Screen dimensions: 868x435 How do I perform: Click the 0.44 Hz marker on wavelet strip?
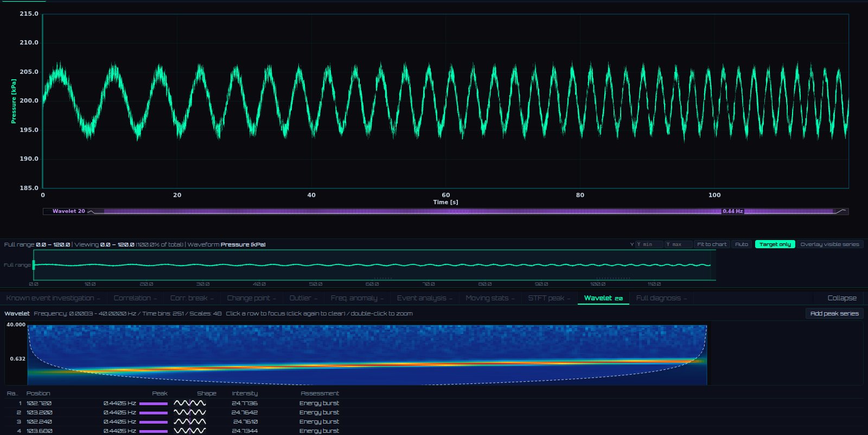tap(732, 211)
